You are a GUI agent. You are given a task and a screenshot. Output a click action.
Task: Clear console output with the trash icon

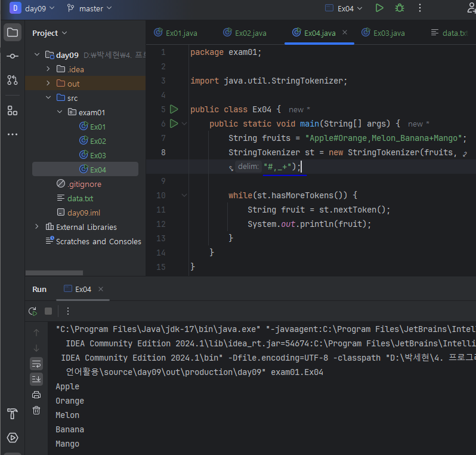pos(36,410)
